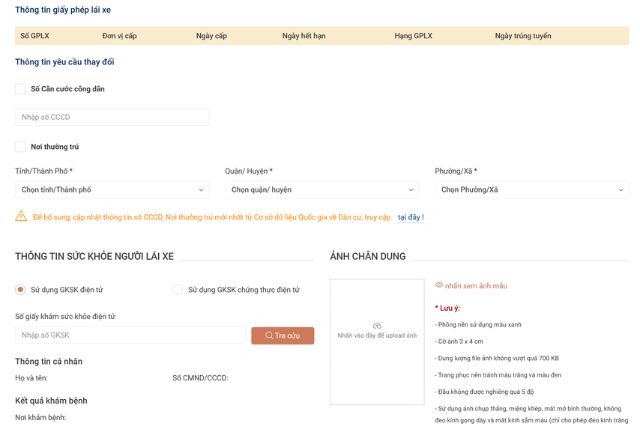Enable the Nơi thường trú checkbox
This screenshot has height=427, width=640.
pos(21,147)
